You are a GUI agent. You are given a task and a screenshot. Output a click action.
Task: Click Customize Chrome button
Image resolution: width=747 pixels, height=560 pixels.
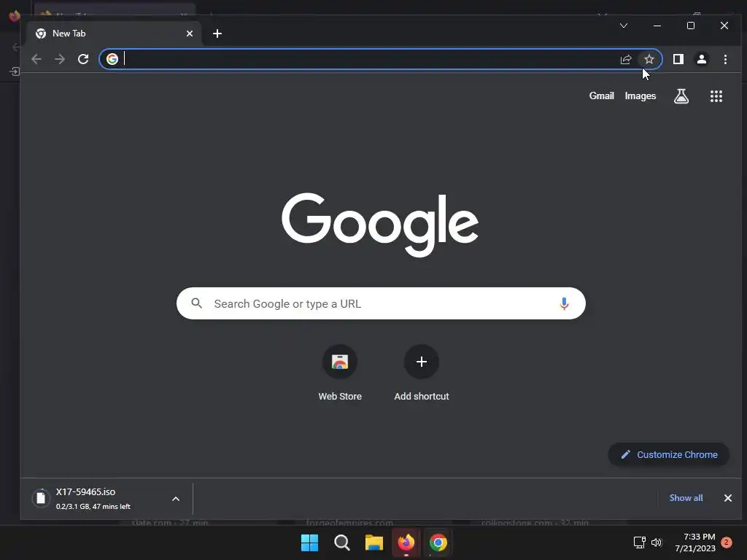[669, 455]
